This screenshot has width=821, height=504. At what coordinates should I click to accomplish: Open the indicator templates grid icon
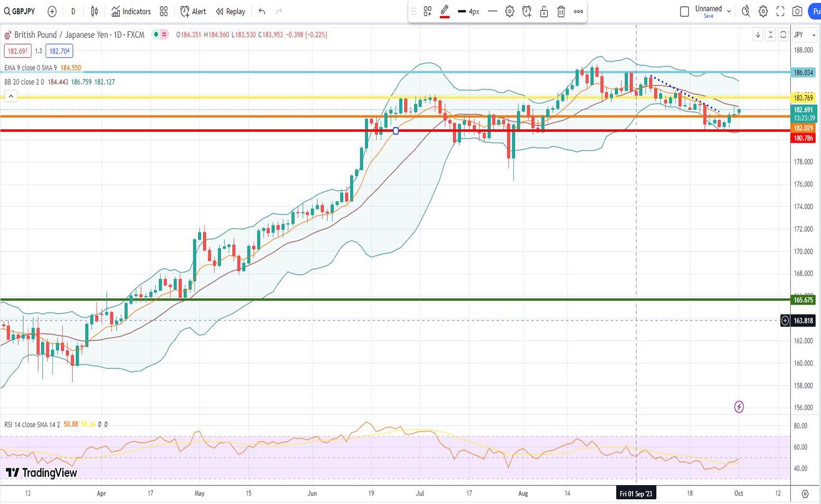pos(164,11)
